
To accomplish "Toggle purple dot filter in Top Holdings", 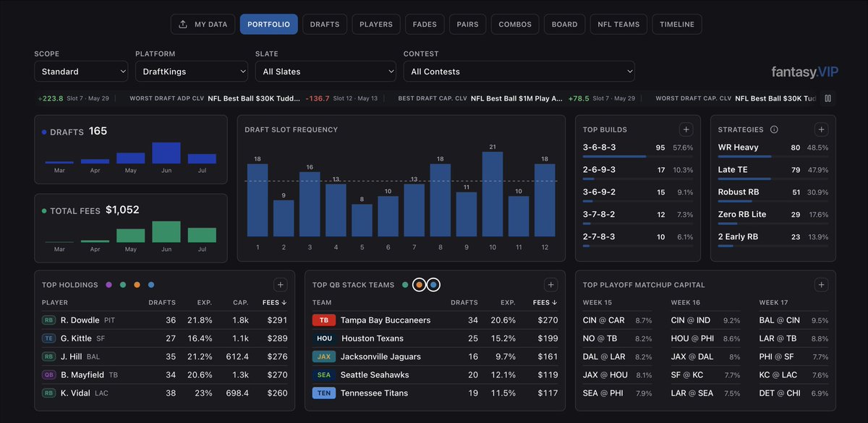I will pyautogui.click(x=109, y=285).
